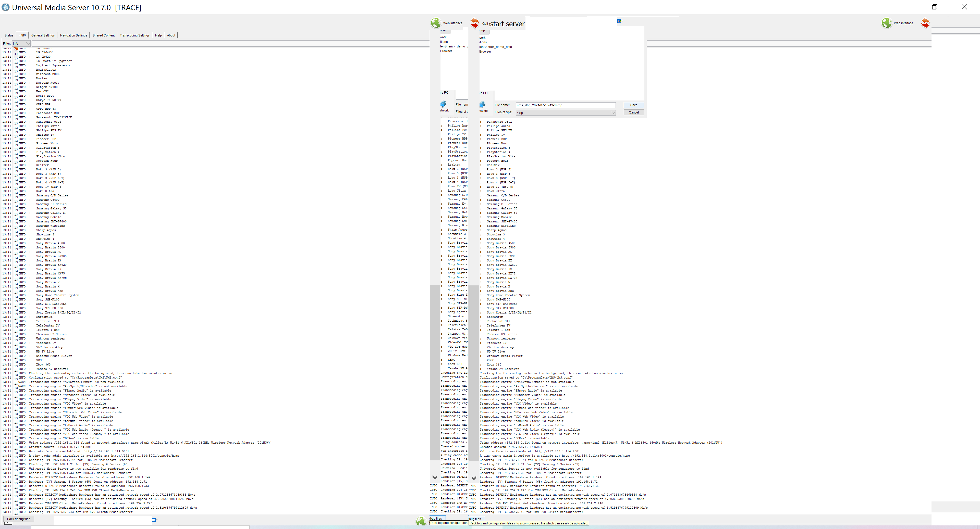Click the red Quit arrows icon
Screen dimensions: 980x529
[474, 23]
